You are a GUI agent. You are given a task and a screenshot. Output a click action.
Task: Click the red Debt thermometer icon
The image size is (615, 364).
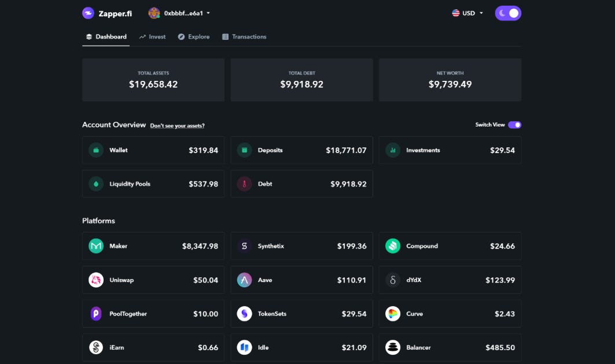[244, 184]
